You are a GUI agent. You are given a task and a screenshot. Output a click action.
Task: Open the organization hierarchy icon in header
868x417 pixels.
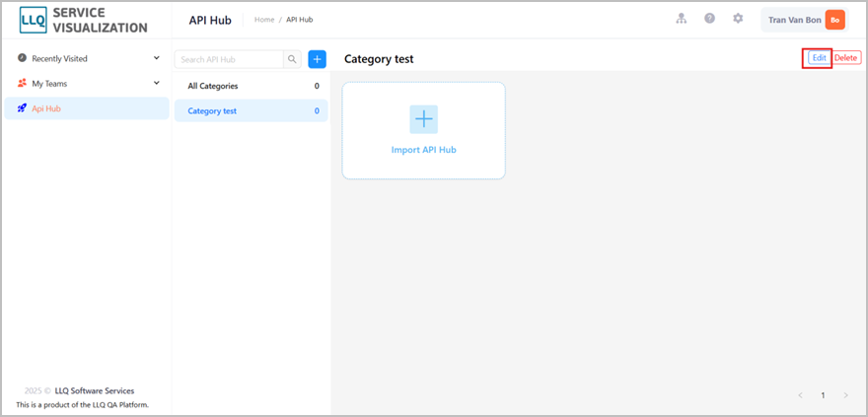pos(682,19)
